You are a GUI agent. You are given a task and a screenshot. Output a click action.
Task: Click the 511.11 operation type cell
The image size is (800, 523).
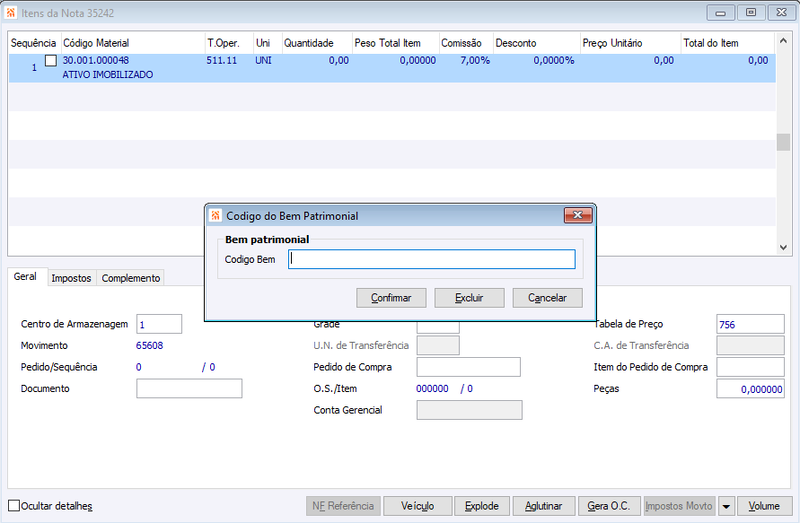click(222, 60)
